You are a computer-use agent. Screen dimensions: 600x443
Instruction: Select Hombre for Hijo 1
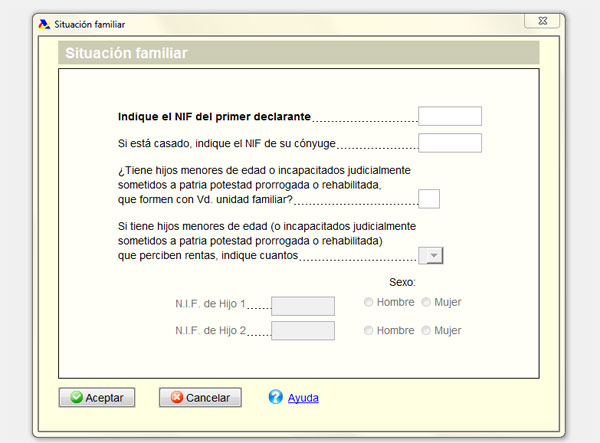[370, 302]
